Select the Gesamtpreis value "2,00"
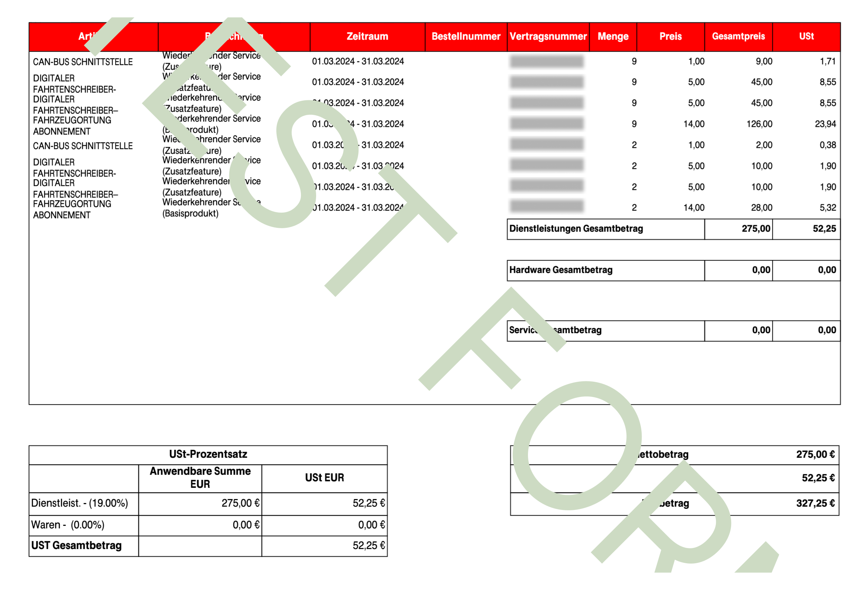 [764, 145]
